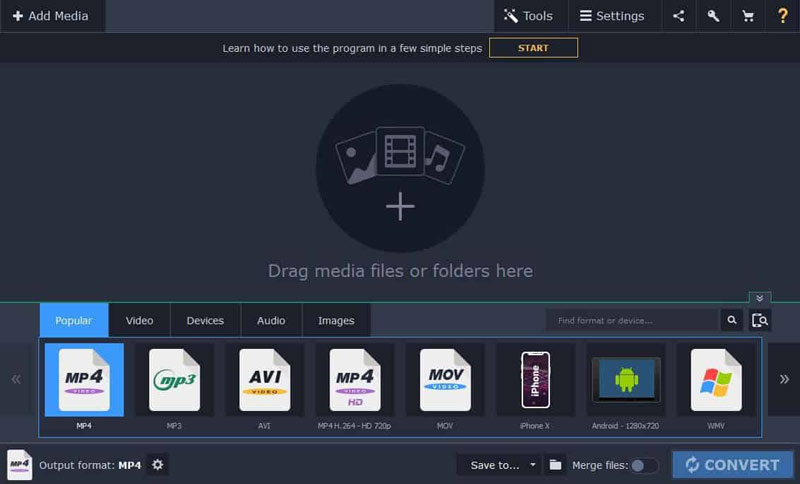Viewport: 800px width, 484px height.
Task: Click the share icon
Action: 679,16
